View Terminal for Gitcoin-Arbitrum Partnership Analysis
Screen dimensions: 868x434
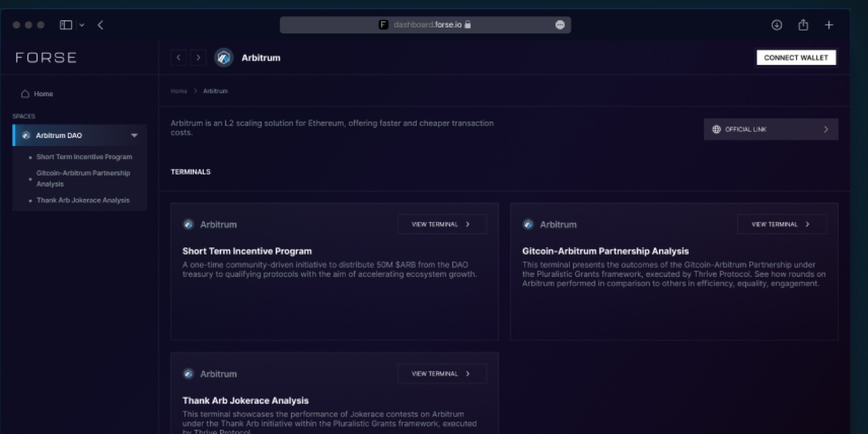782,224
